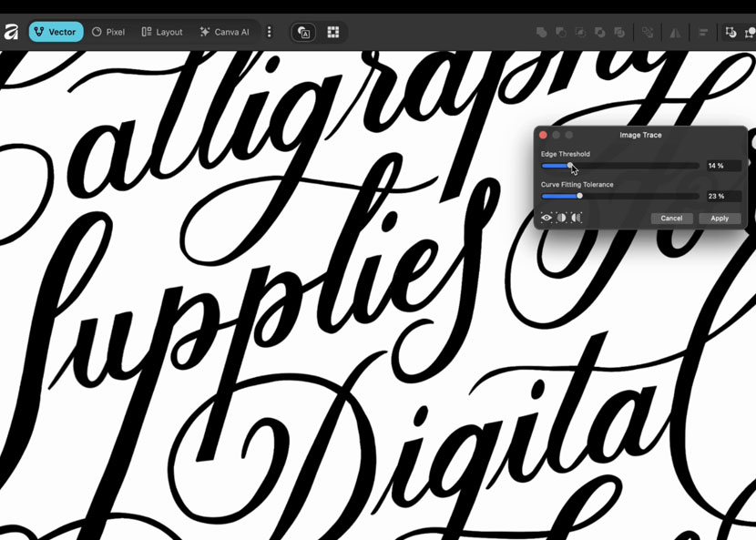Image resolution: width=756 pixels, height=540 pixels.
Task: Click the grid view icon in toolbar
Action: pyautogui.click(x=333, y=32)
